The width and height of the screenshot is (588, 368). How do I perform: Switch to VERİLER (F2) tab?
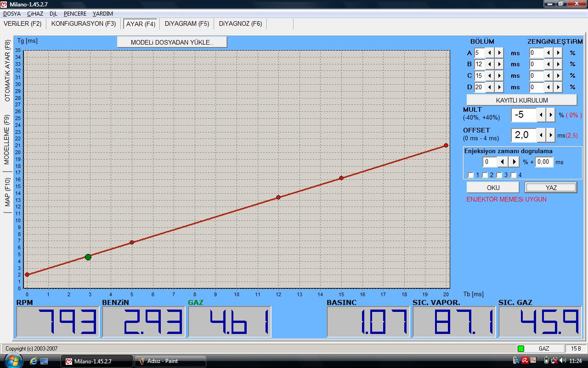(23, 23)
